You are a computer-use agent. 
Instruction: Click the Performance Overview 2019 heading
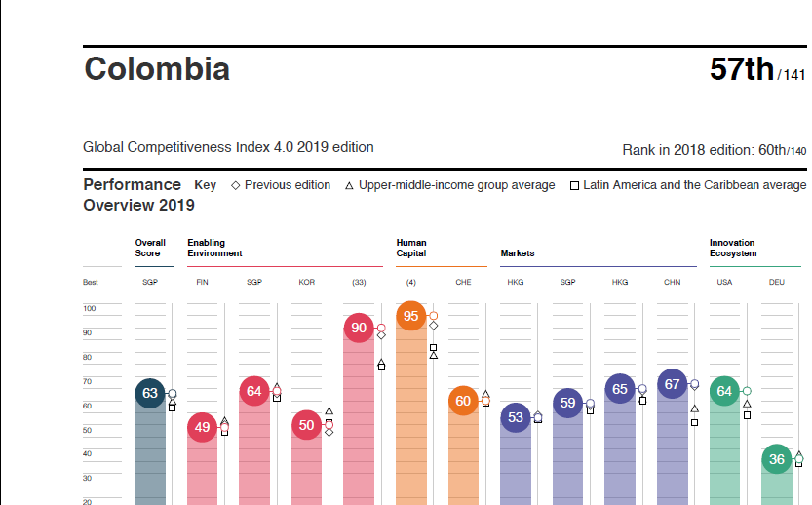[x=137, y=195]
